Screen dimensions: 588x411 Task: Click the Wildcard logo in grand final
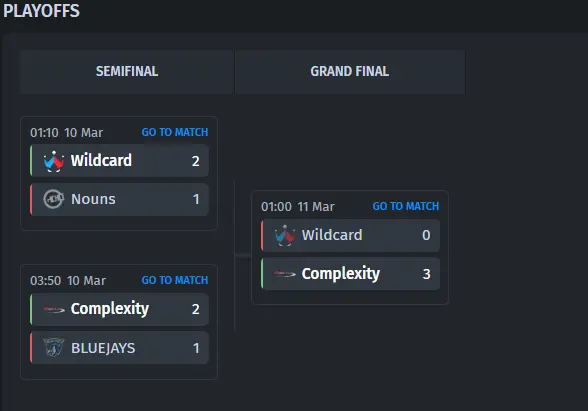click(x=285, y=236)
